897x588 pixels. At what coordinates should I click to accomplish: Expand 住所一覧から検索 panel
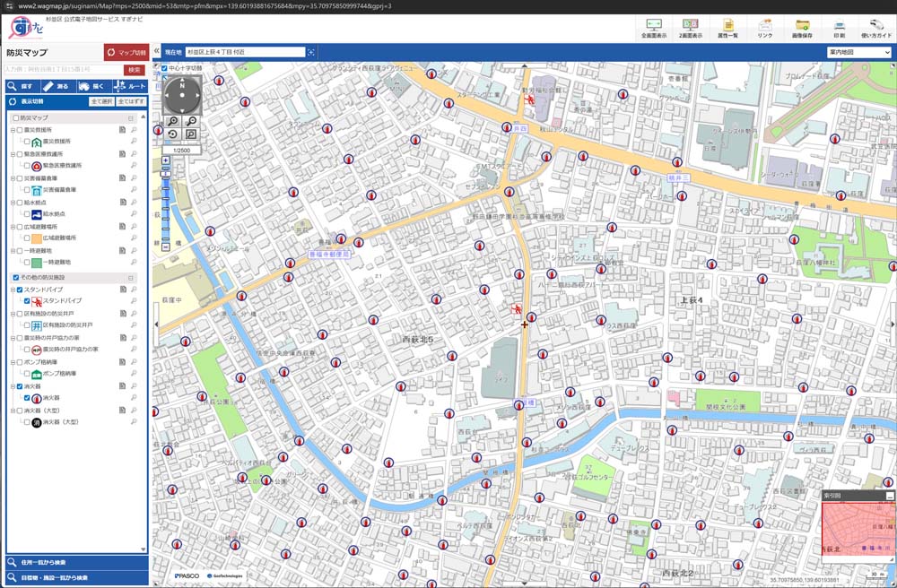[76, 562]
